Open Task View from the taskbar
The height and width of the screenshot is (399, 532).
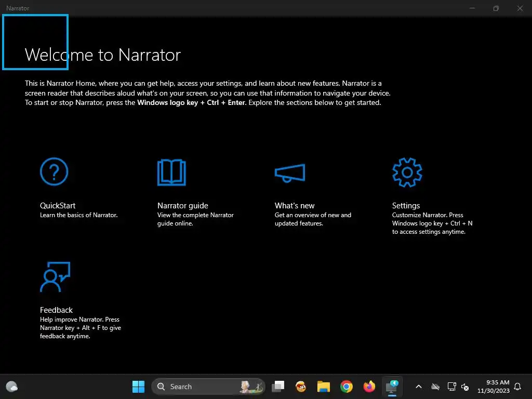tap(278, 387)
